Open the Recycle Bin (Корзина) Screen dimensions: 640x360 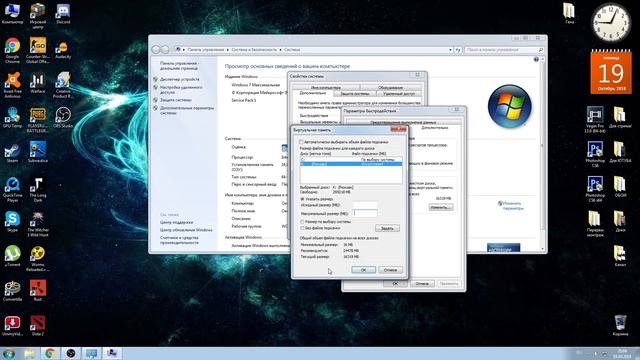click(x=620, y=325)
